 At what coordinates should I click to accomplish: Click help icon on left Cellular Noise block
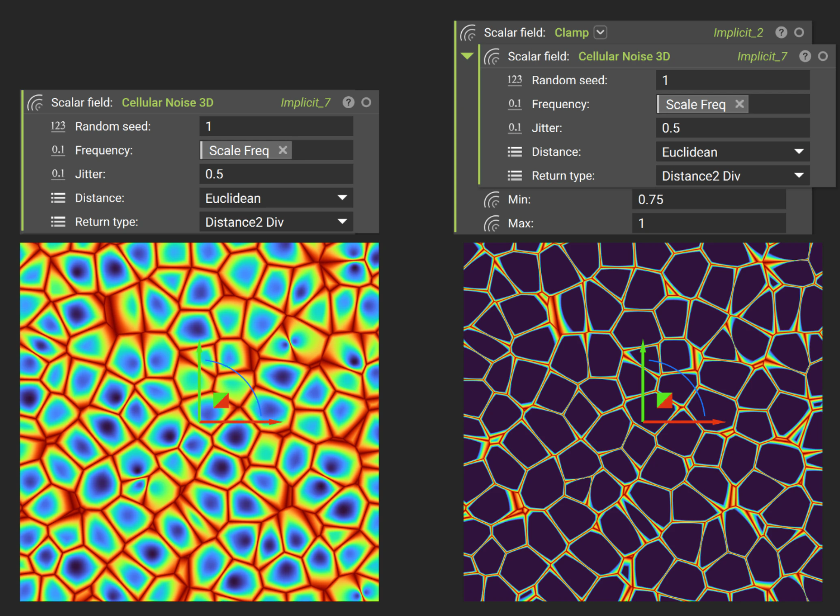tap(348, 102)
